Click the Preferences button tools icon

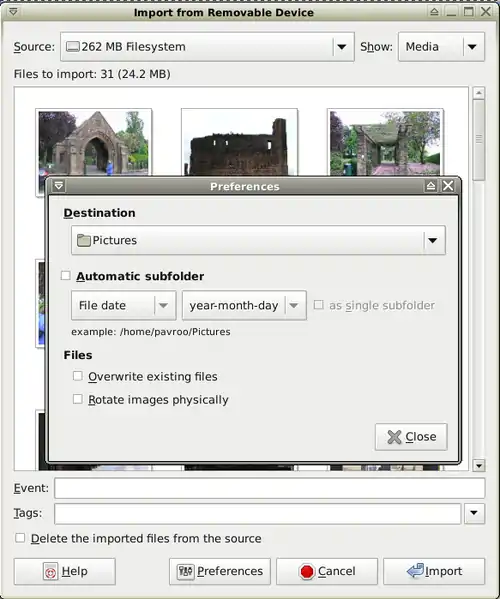(x=186, y=571)
